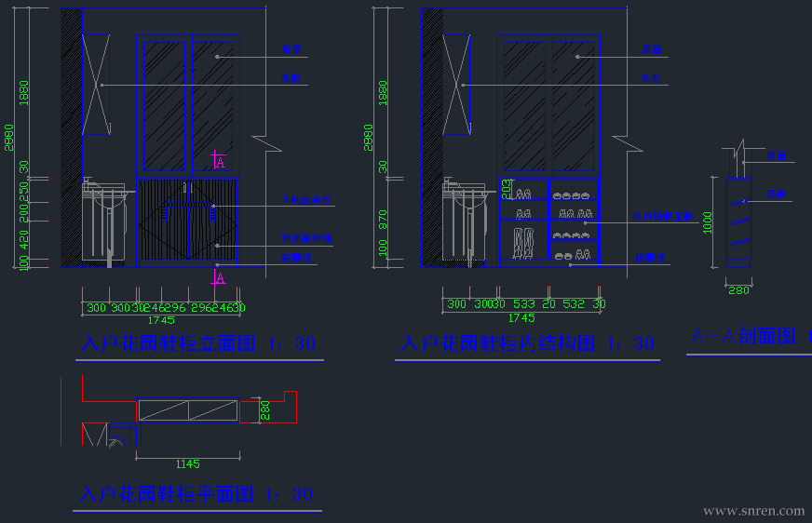Screen dimensions: 812x523
Task: Click the "420" vertical dimension
Action: [23, 240]
